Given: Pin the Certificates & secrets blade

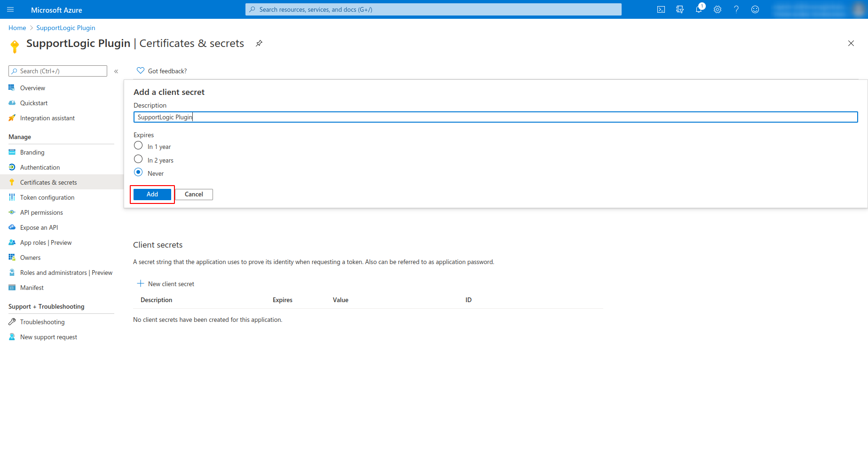Looking at the screenshot, I should (x=259, y=43).
